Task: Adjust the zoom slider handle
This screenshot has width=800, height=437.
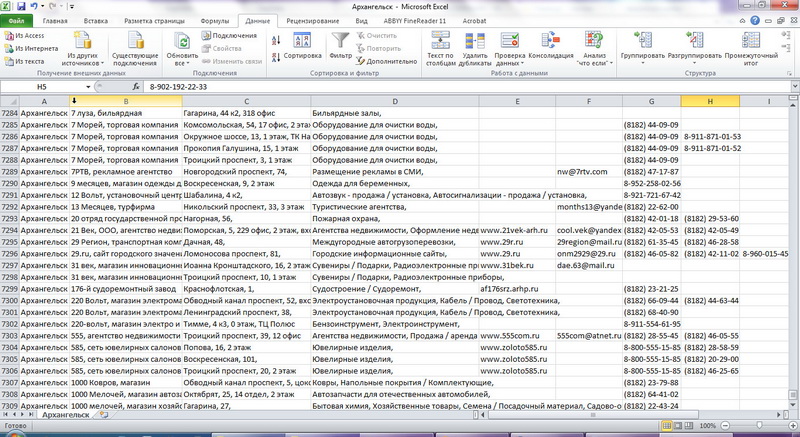Action: tap(759, 425)
